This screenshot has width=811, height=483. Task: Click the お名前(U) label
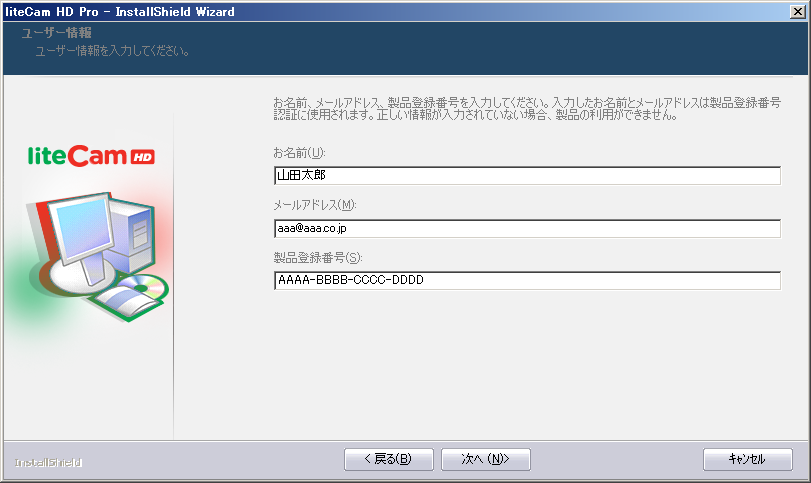pos(299,153)
